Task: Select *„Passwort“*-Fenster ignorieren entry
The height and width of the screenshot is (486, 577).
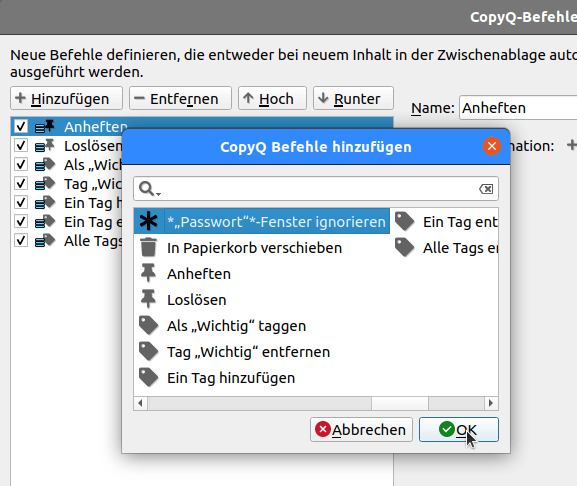Action: coord(262,221)
